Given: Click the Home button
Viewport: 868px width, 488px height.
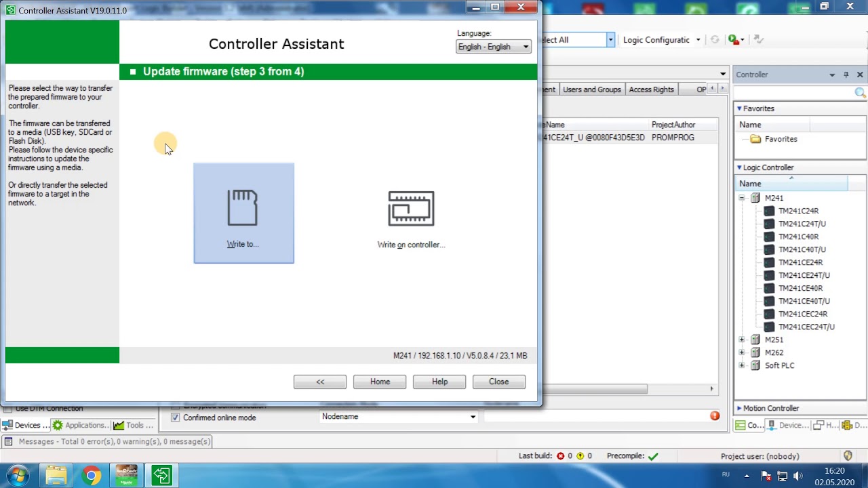Looking at the screenshot, I should coord(380,382).
